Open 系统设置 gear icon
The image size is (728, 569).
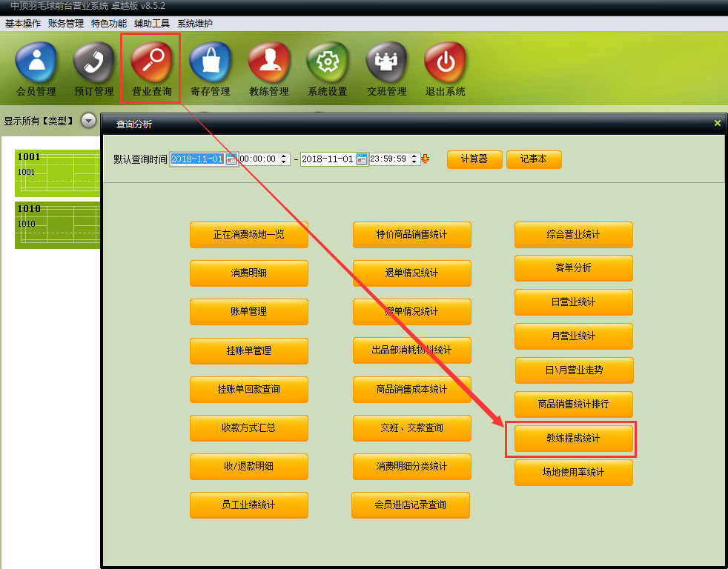point(327,63)
